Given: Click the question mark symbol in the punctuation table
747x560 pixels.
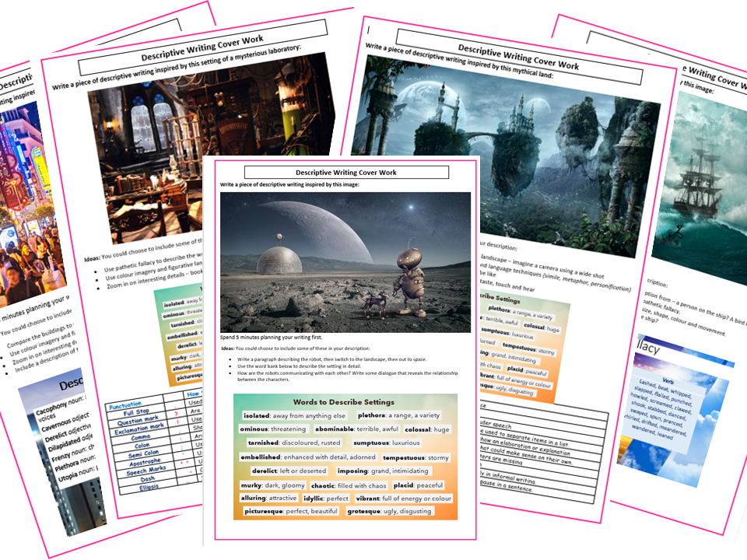Looking at the screenshot, I should point(176,413).
